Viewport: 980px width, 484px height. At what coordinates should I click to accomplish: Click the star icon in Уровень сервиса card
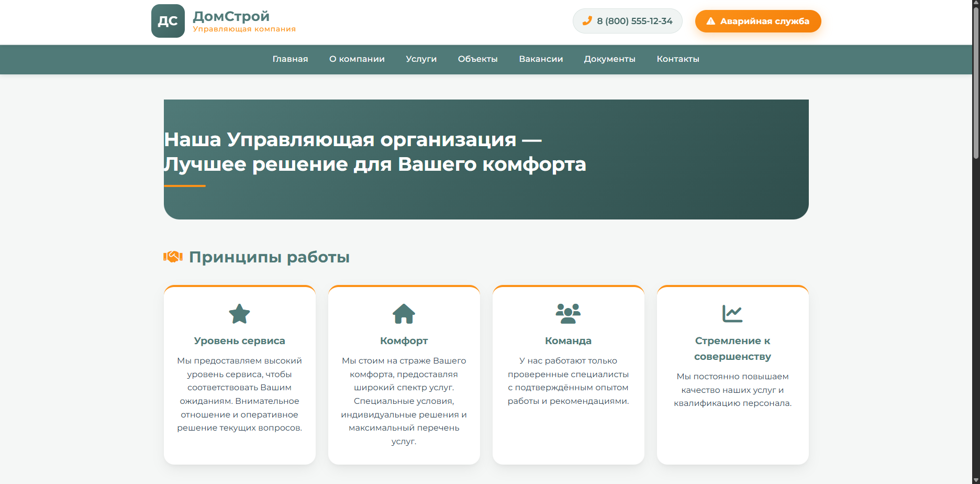click(x=240, y=314)
